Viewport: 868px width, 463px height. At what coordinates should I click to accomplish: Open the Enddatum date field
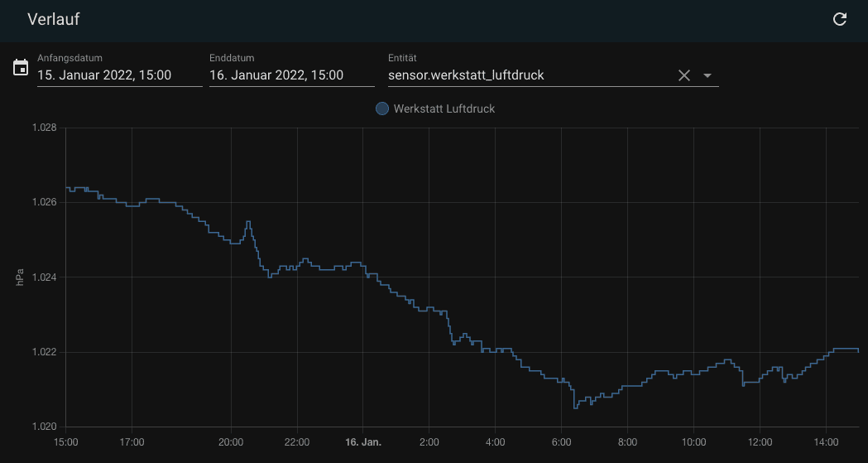(291, 75)
